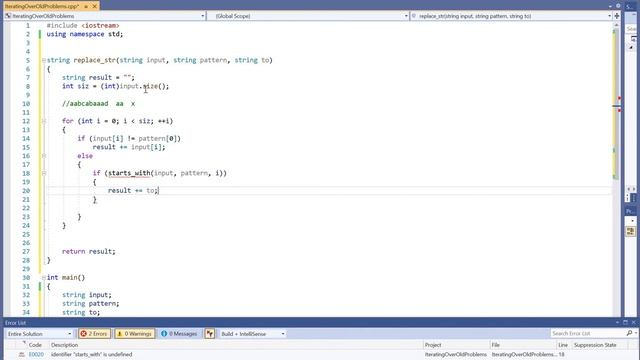Click line number 20 in the gutter
640x360 pixels.
(x=26, y=191)
